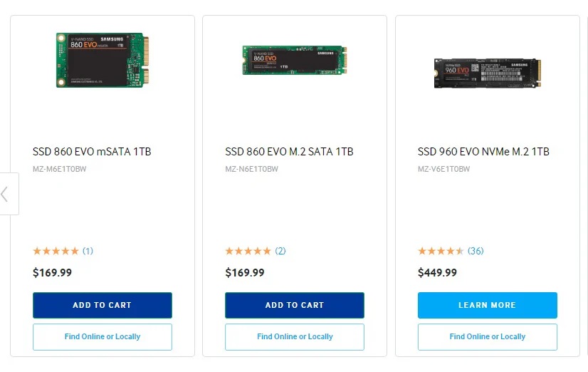The height and width of the screenshot is (372, 588).
Task: Open the (1) review count link
Action: pyautogui.click(x=88, y=251)
